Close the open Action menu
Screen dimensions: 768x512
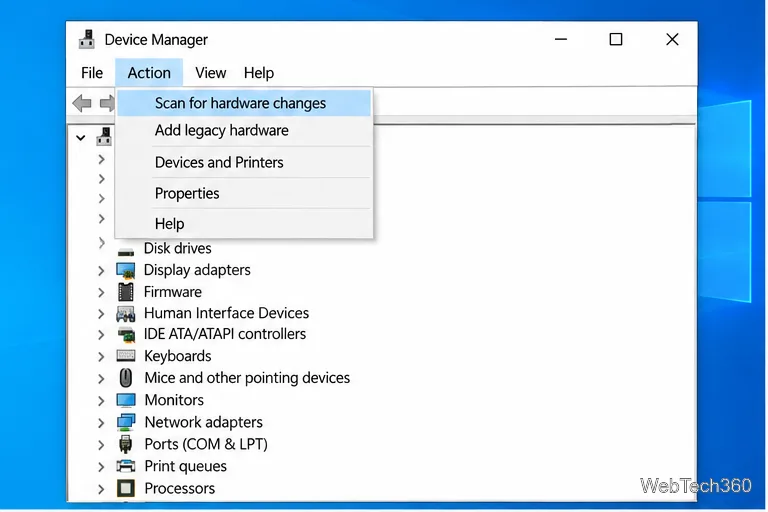tap(149, 73)
